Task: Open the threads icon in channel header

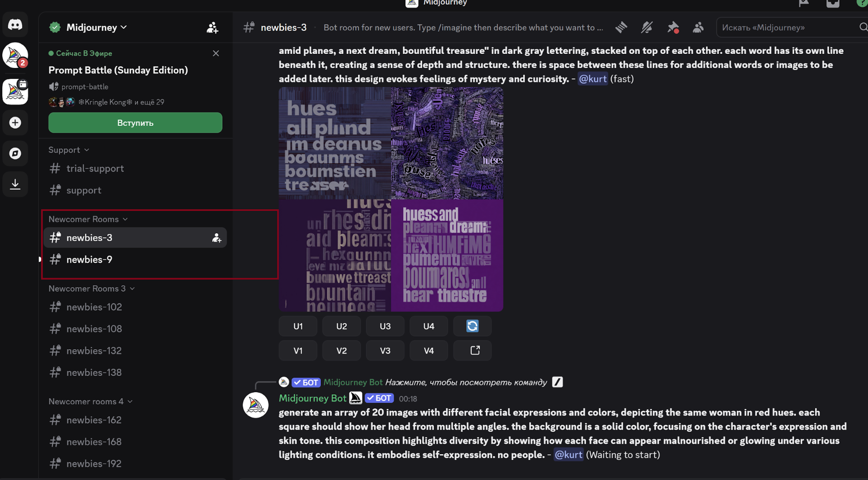Action: point(621,28)
